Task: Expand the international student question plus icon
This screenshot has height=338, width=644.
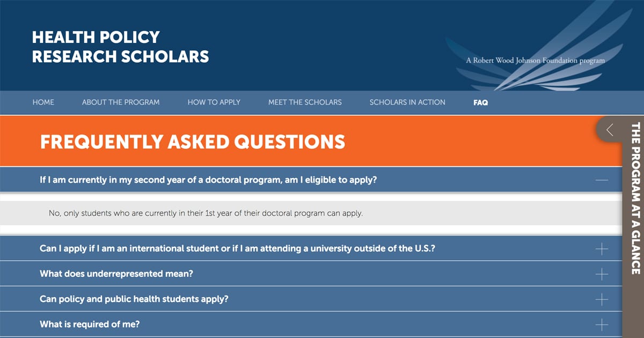Action: click(x=602, y=249)
